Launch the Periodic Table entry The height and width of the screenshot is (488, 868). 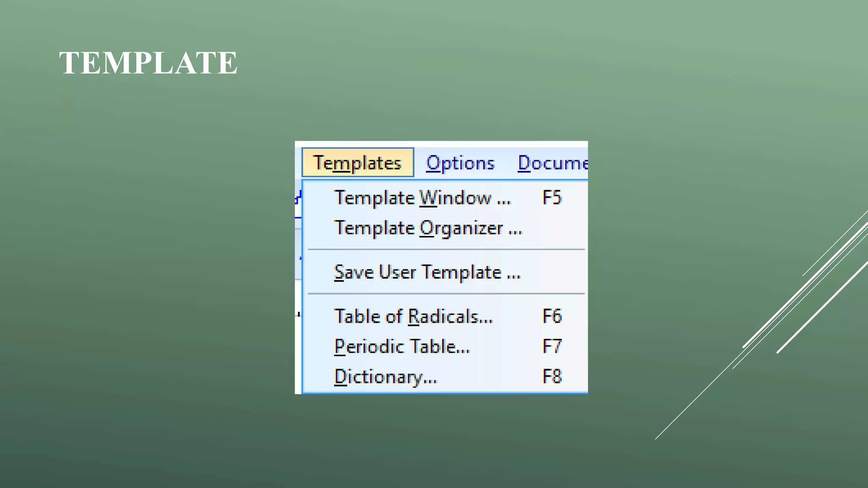[x=402, y=347]
